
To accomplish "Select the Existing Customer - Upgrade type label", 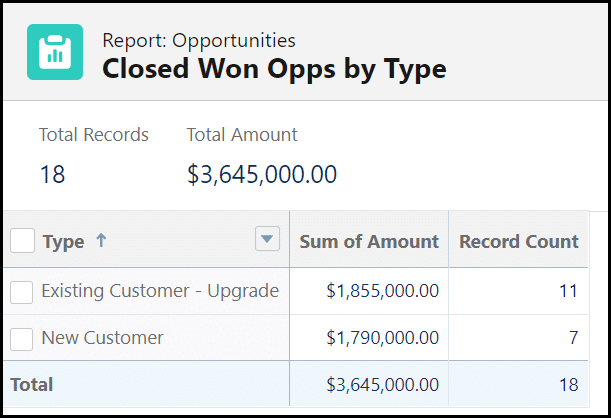I will pyautogui.click(x=160, y=291).
